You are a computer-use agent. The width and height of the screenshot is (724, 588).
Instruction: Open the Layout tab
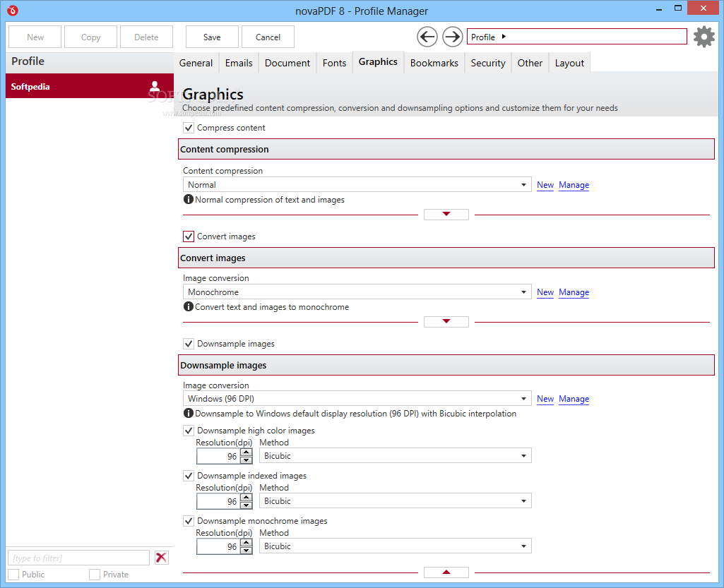(569, 63)
